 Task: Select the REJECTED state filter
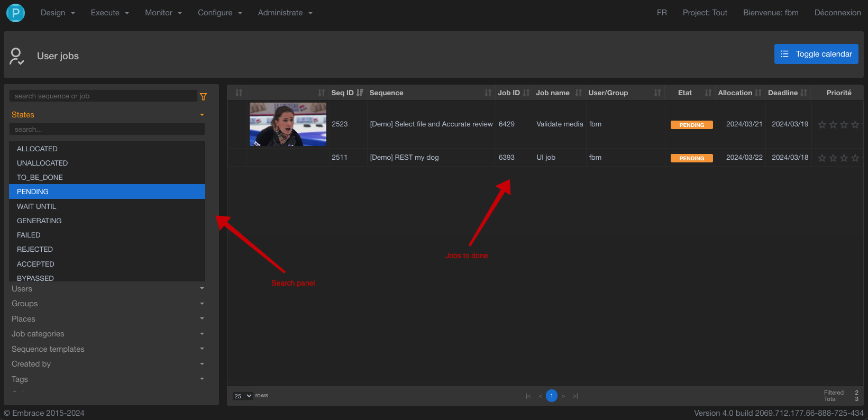pos(107,249)
